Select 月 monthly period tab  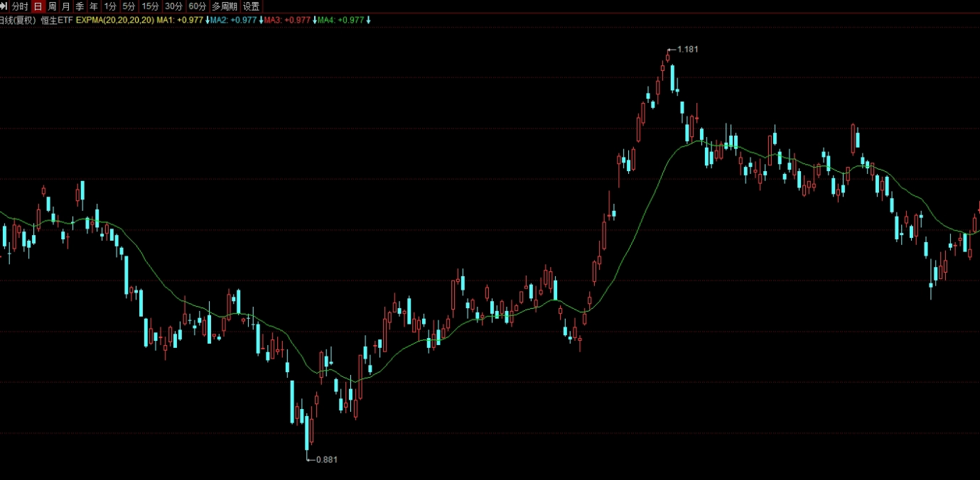66,6
